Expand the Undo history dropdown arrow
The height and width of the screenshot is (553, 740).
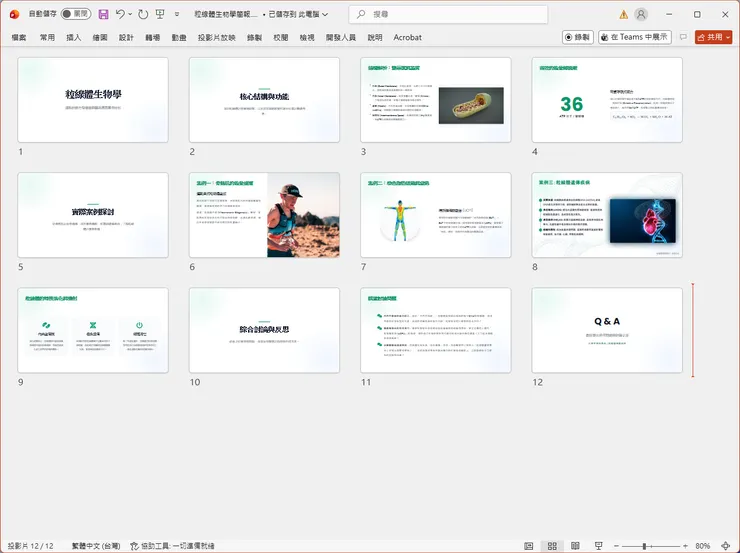tap(130, 14)
